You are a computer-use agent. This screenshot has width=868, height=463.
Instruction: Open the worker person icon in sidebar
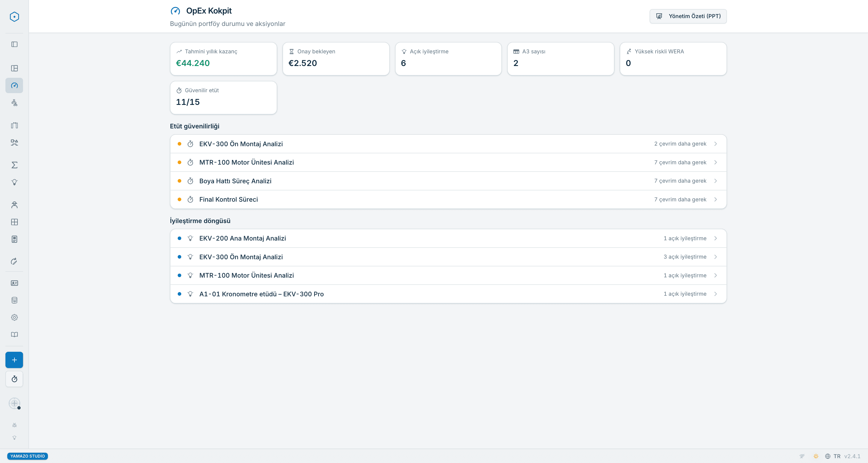14,205
